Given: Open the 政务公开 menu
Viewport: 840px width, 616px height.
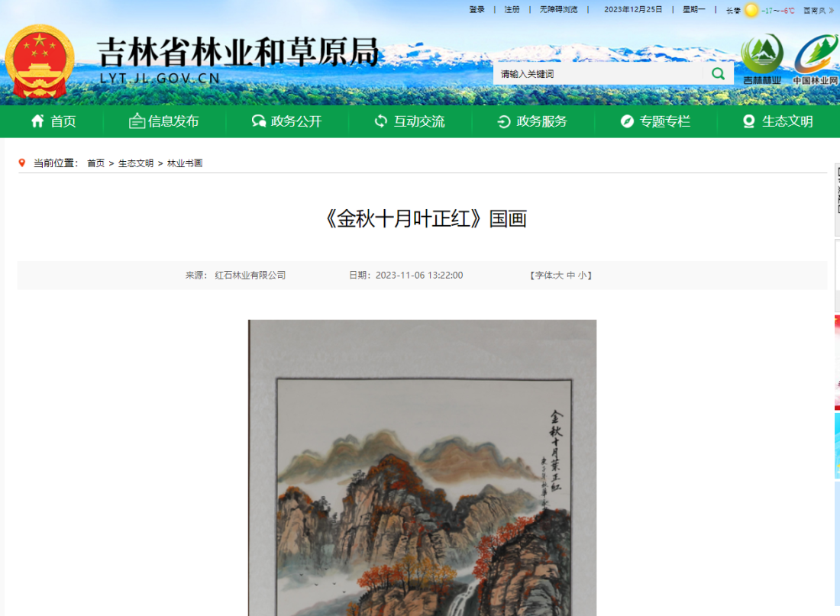Looking at the screenshot, I should pyautogui.click(x=287, y=121).
